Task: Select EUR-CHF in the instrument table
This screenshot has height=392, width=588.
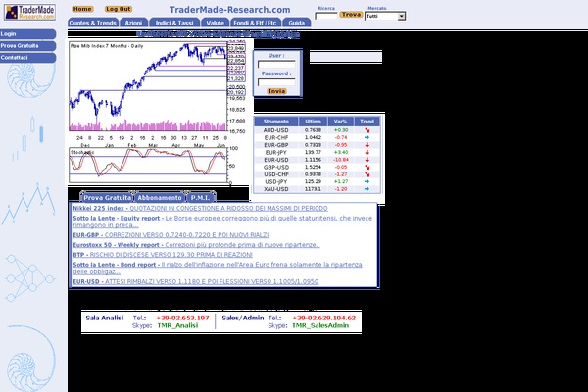Action: [x=276, y=137]
